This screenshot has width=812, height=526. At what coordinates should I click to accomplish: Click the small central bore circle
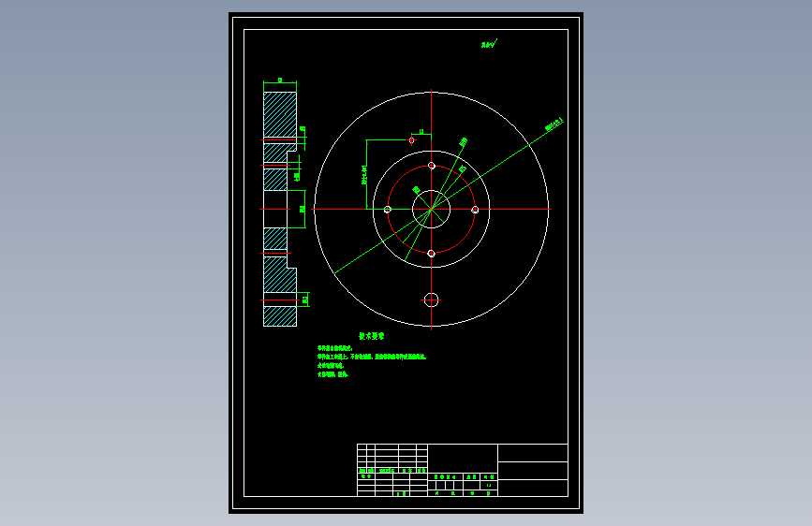pos(432,209)
